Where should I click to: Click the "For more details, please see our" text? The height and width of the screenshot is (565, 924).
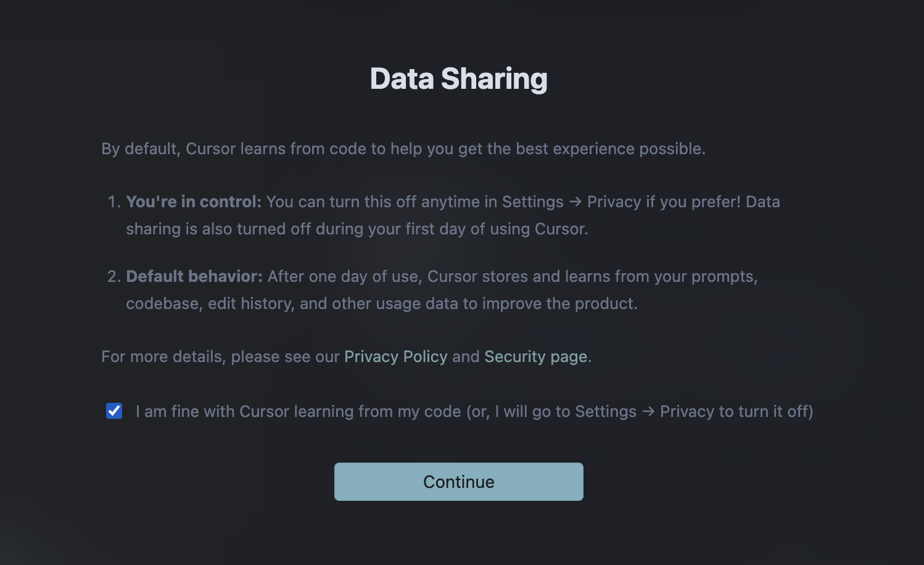(x=220, y=357)
